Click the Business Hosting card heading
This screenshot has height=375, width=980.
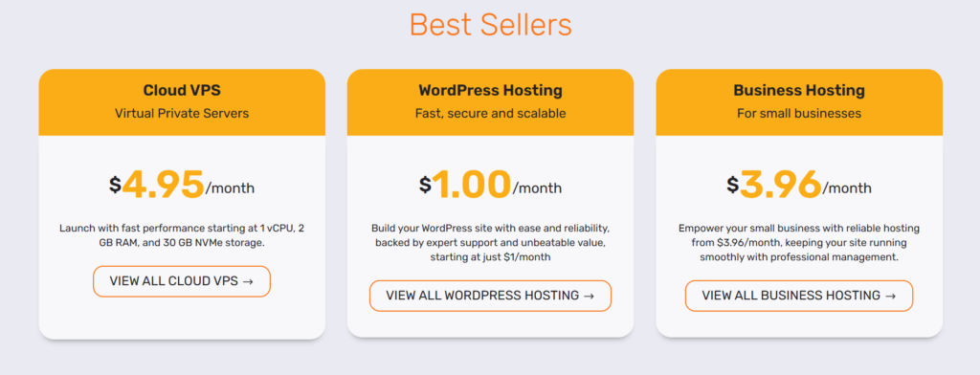799,91
